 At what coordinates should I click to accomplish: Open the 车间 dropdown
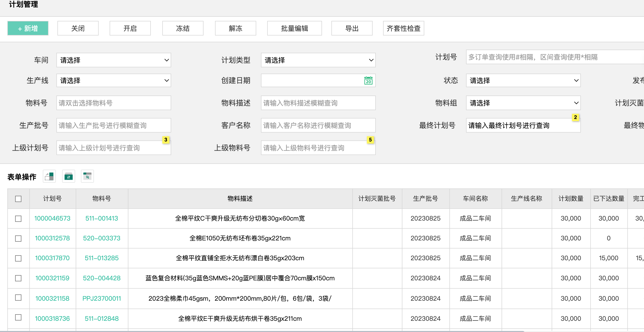tap(114, 60)
